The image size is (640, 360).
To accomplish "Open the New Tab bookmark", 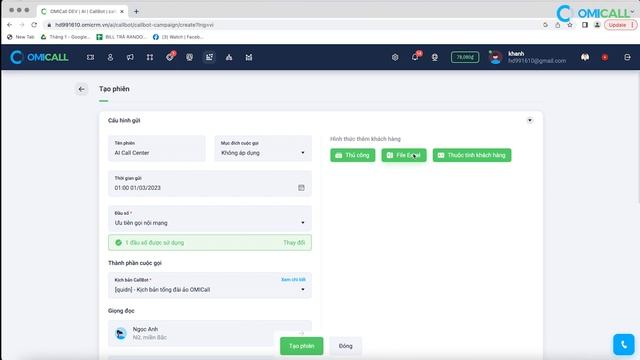I will click(x=20, y=37).
